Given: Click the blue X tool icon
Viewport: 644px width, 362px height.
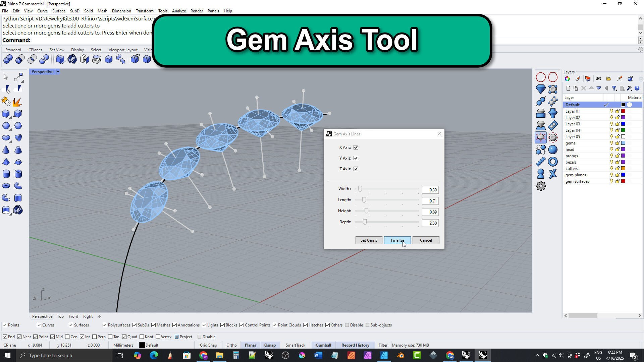Looking at the screenshot, I should tap(553, 174).
